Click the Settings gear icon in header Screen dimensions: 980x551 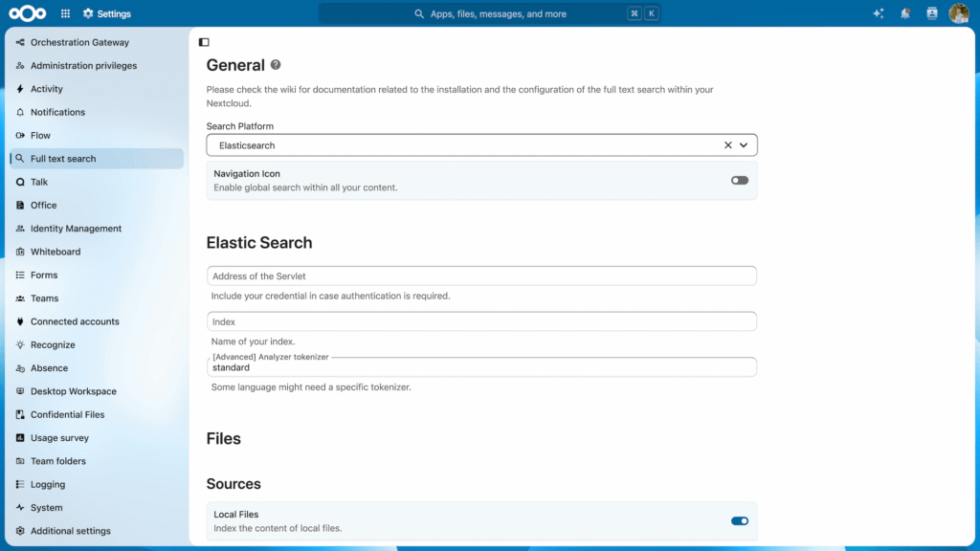point(88,13)
